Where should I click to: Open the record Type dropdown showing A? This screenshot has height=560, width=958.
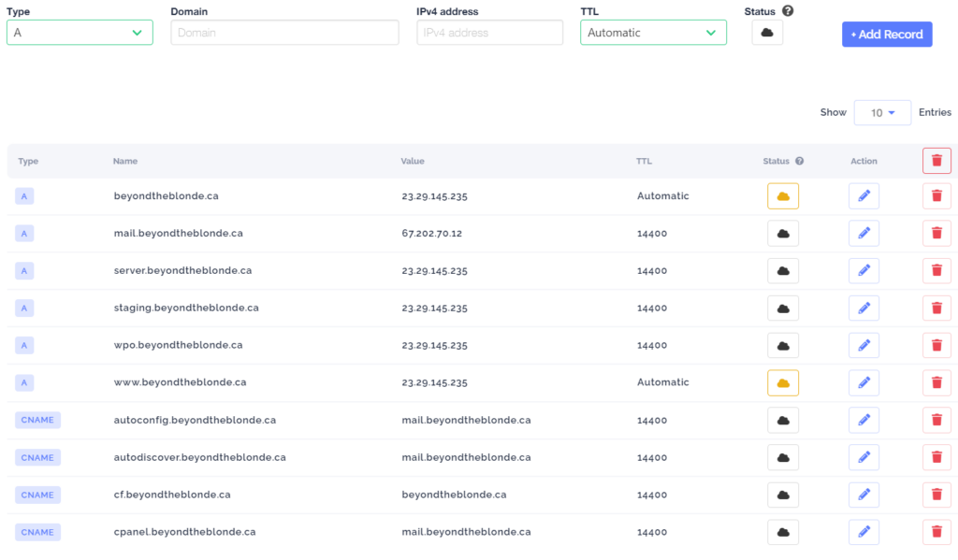(80, 33)
